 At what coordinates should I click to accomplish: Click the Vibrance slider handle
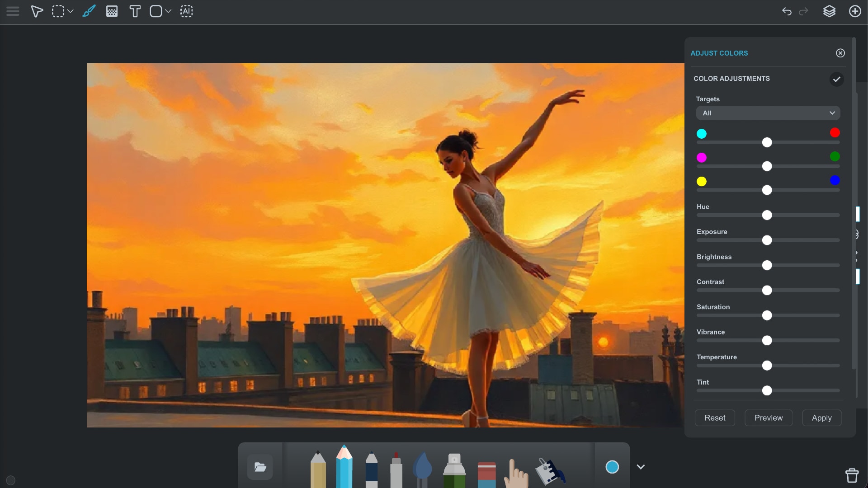point(767,341)
